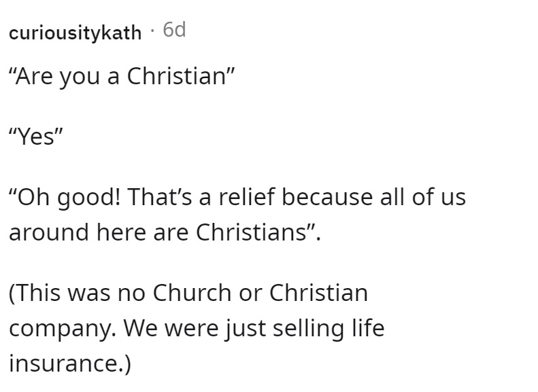Click the final word "insurance.)"
This screenshot has width=538, height=392.
pos(70,363)
